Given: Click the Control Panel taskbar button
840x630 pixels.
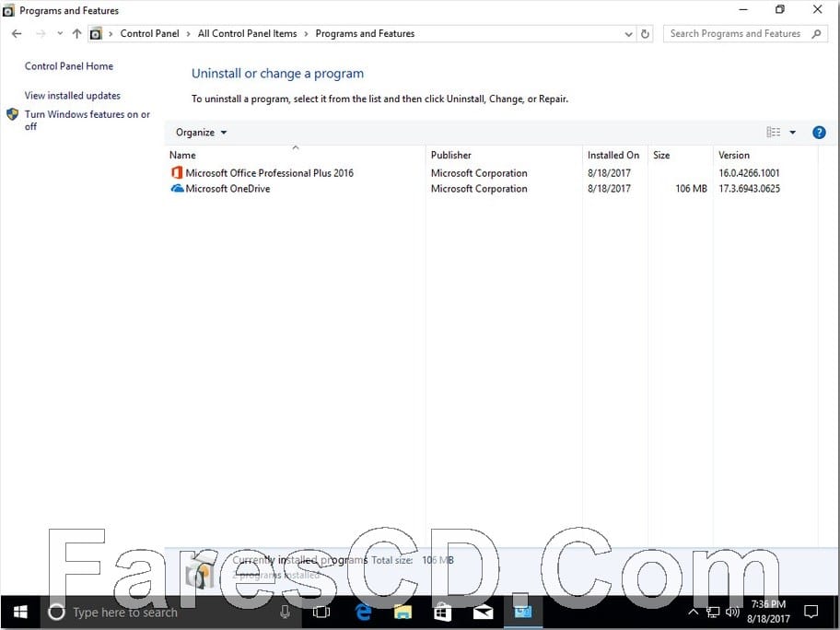Looking at the screenshot, I should click(x=522, y=612).
